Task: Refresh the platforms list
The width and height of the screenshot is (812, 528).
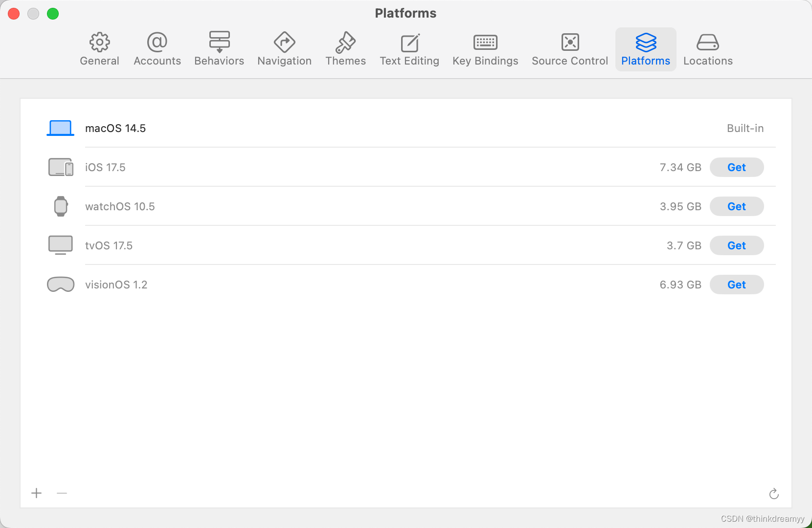Action: (774, 494)
